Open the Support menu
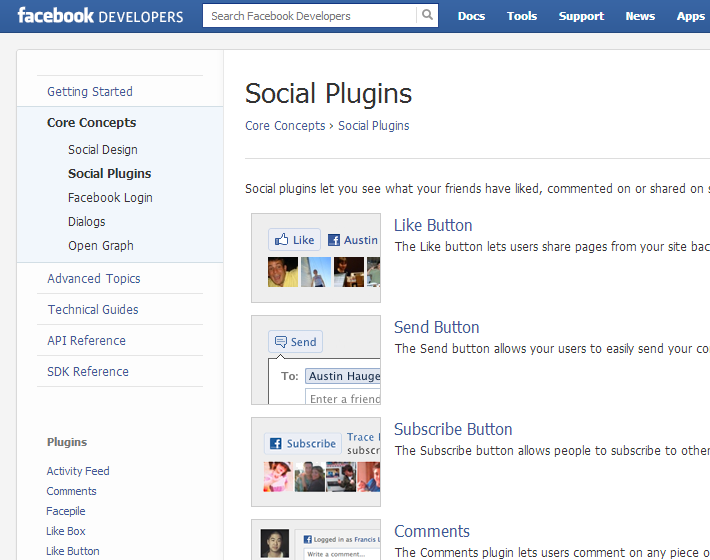The height and width of the screenshot is (560, 710). [x=581, y=16]
